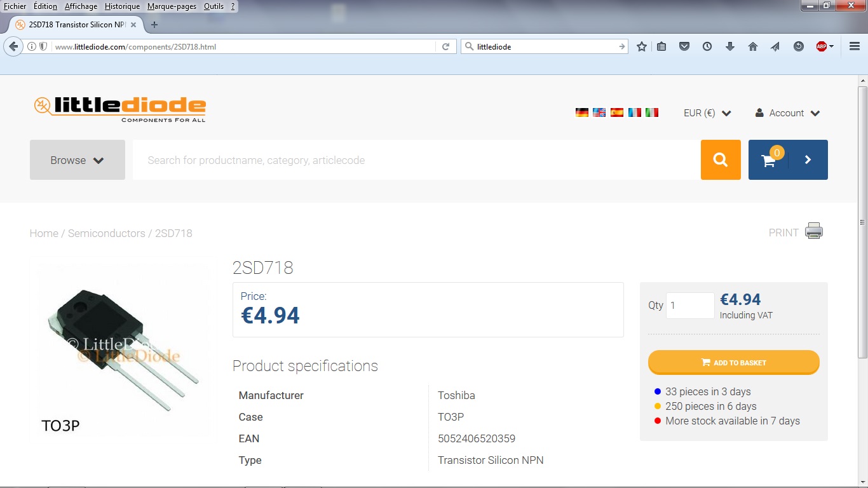
Task: Open Semiconductors breadcrumb link
Action: (107, 233)
